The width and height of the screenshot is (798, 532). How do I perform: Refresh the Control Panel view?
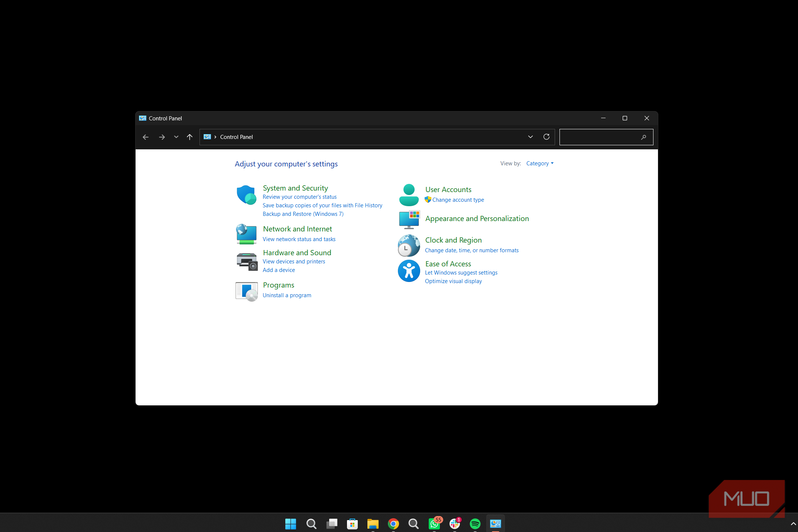tap(546, 137)
